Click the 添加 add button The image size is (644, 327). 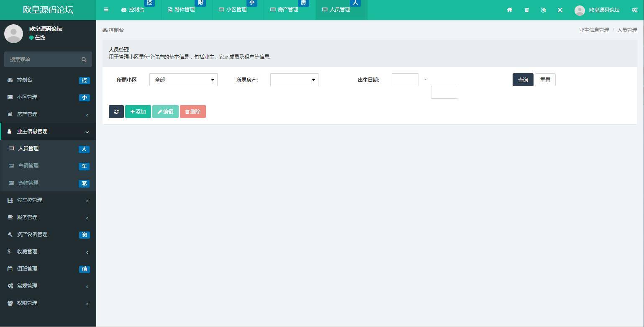click(x=138, y=111)
